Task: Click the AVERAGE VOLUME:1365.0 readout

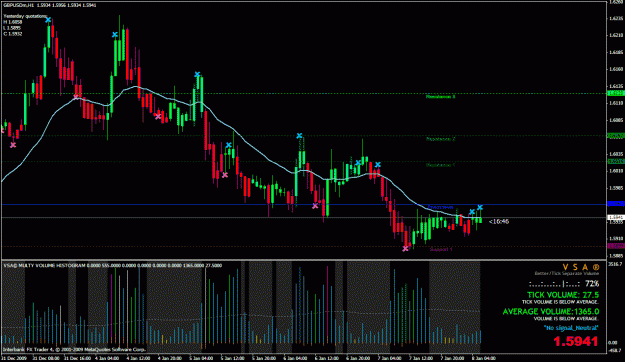Action: point(551,311)
